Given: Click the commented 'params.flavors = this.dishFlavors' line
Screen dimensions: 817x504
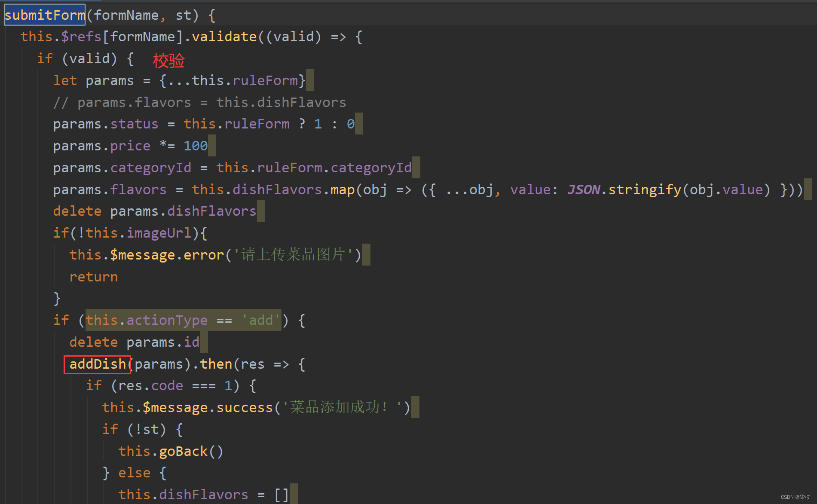Looking at the screenshot, I should [x=199, y=102].
